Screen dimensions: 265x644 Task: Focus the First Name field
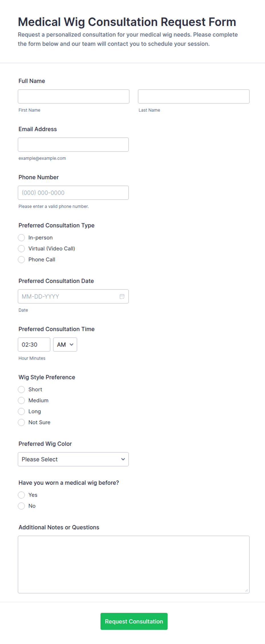point(74,96)
